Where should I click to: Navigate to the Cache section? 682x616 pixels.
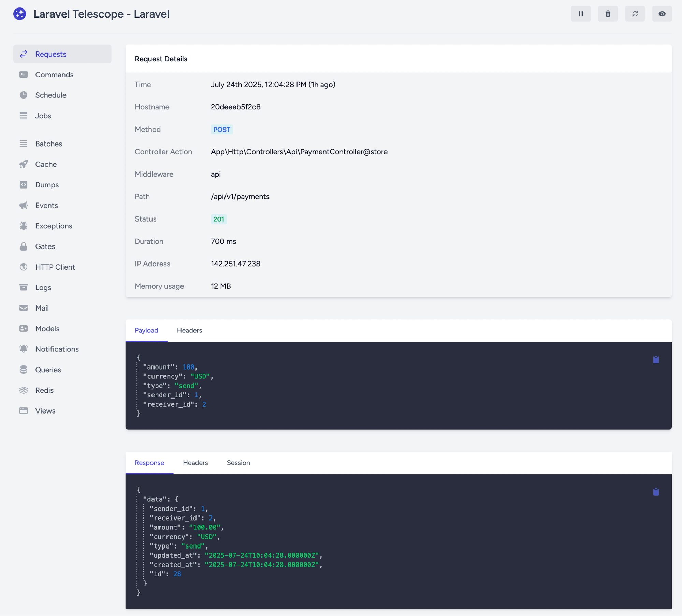[x=46, y=164]
